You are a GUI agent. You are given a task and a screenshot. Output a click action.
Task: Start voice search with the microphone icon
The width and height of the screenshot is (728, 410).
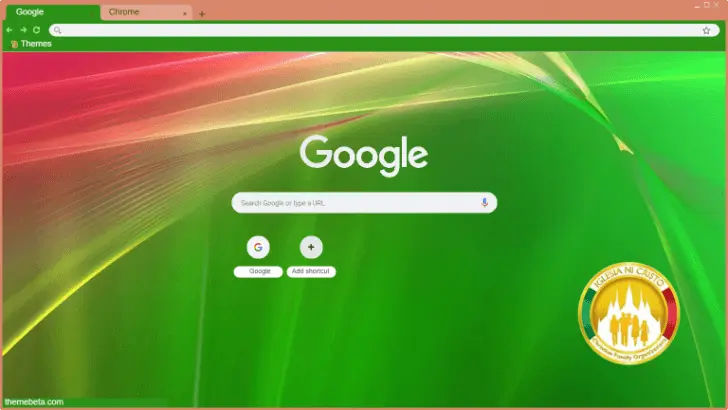pos(485,203)
